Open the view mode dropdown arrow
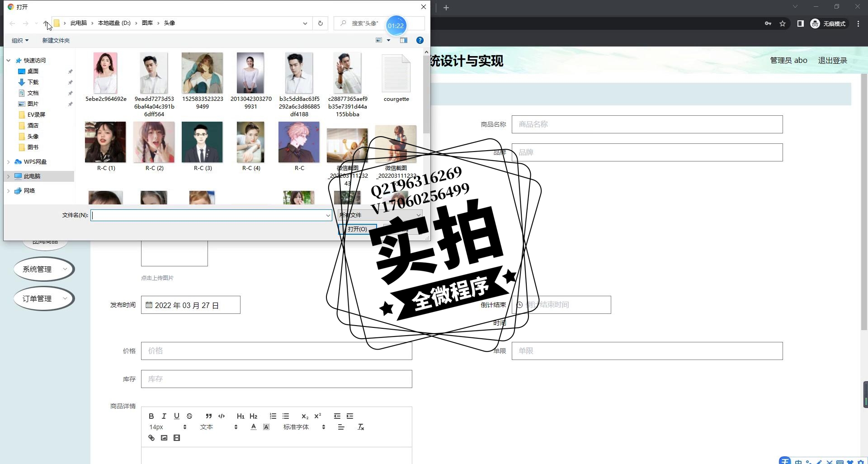Image resolution: width=868 pixels, height=464 pixels. point(388,40)
